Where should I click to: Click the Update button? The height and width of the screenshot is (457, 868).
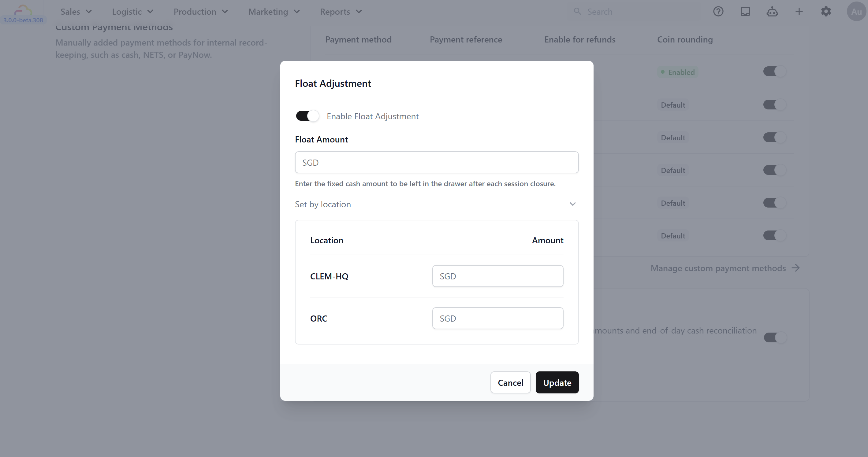pyautogui.click(x=557, y=382)
